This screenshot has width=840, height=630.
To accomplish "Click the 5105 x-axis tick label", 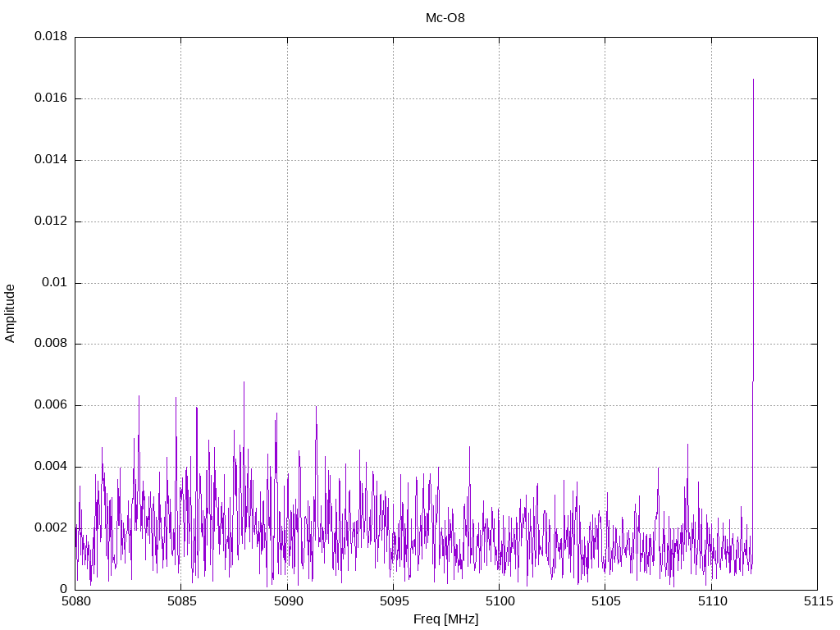I will pos(605,602).
